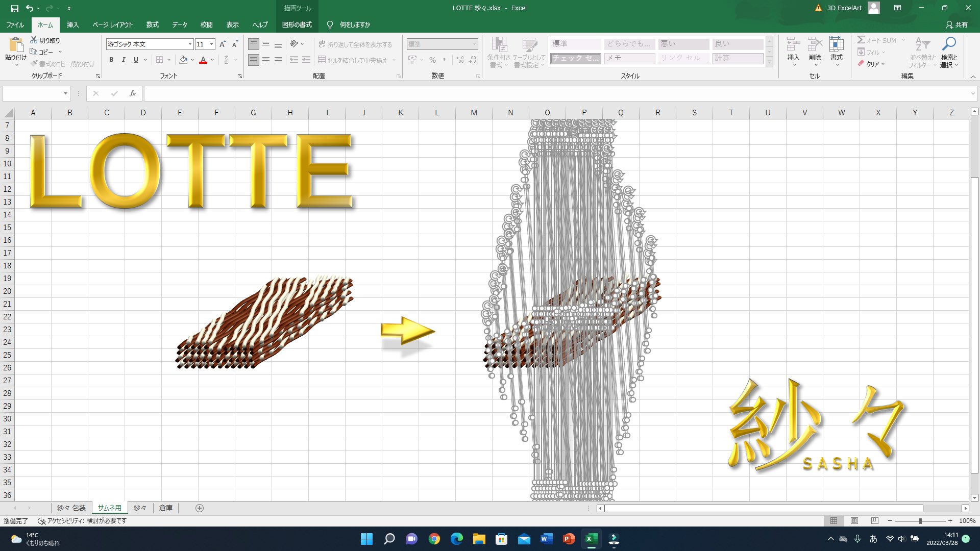The width and height of the screenshot is (980, 551).
Task: Toggle Bold formatting
Action: coord(111,60)
